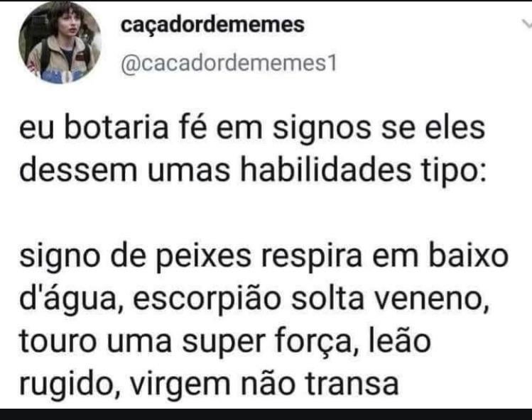The image size is (532, 420).
Task: Click the line "d'água, escorpião solta veneno,"
Action: click(254, 299)
